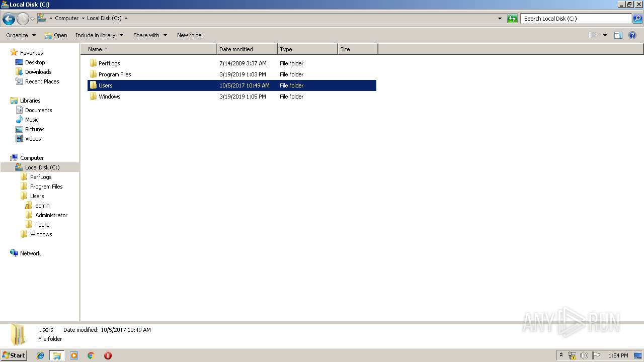Toggle the preview pane icon
This screenshot has height=362, width=644.
618,35
